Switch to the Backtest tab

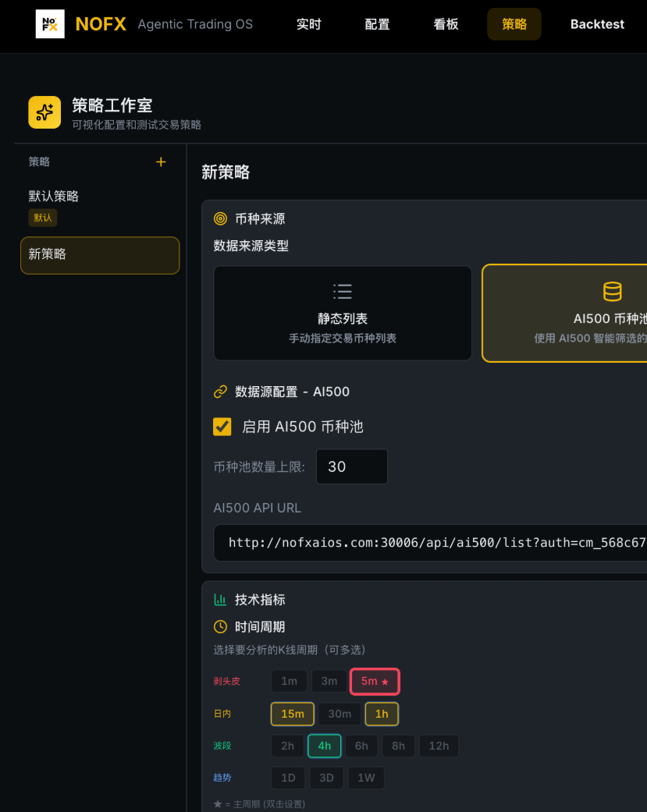point(597,24)
